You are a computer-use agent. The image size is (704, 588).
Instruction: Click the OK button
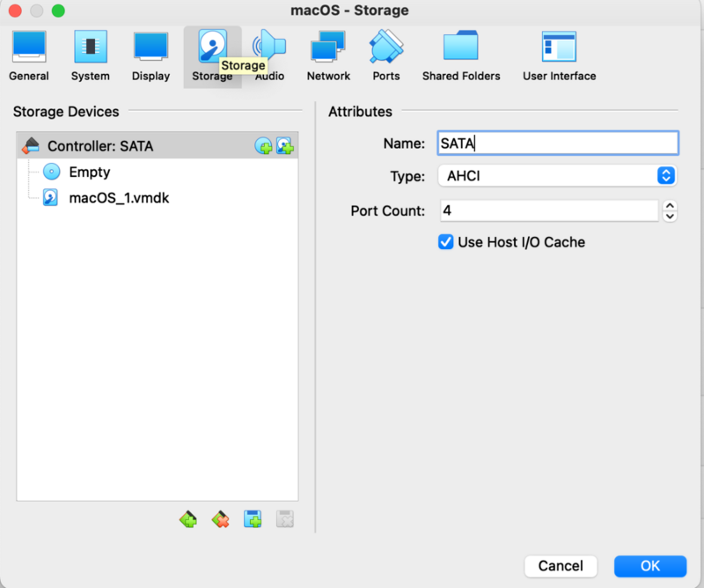(650, 566)
